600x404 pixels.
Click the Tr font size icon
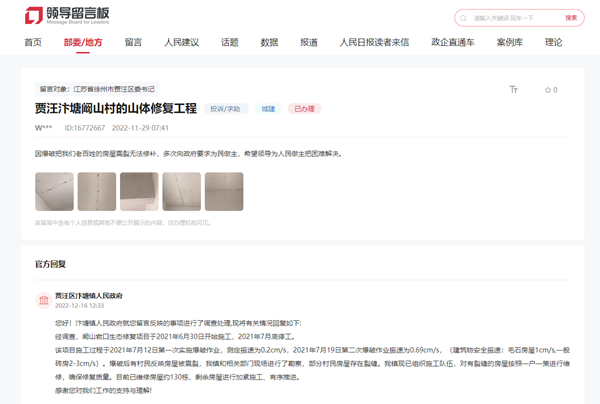(513, 90)
